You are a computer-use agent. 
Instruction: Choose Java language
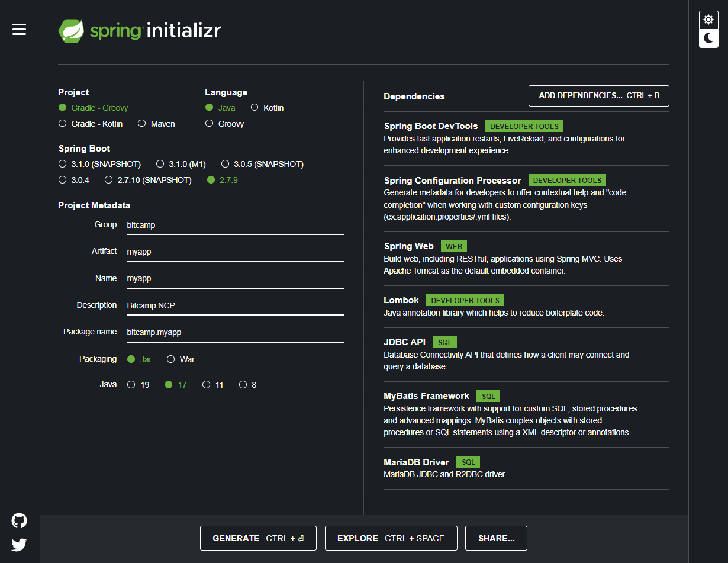tap(220, 108)
